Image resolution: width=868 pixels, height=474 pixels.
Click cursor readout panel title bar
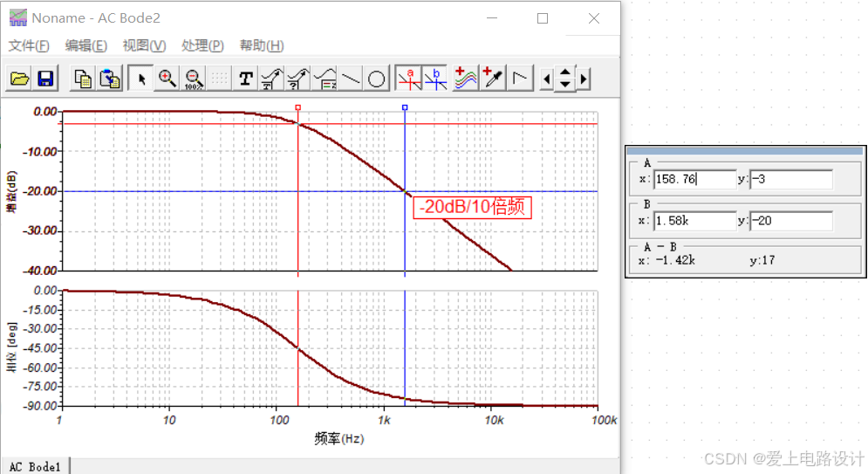click(745, 151)
